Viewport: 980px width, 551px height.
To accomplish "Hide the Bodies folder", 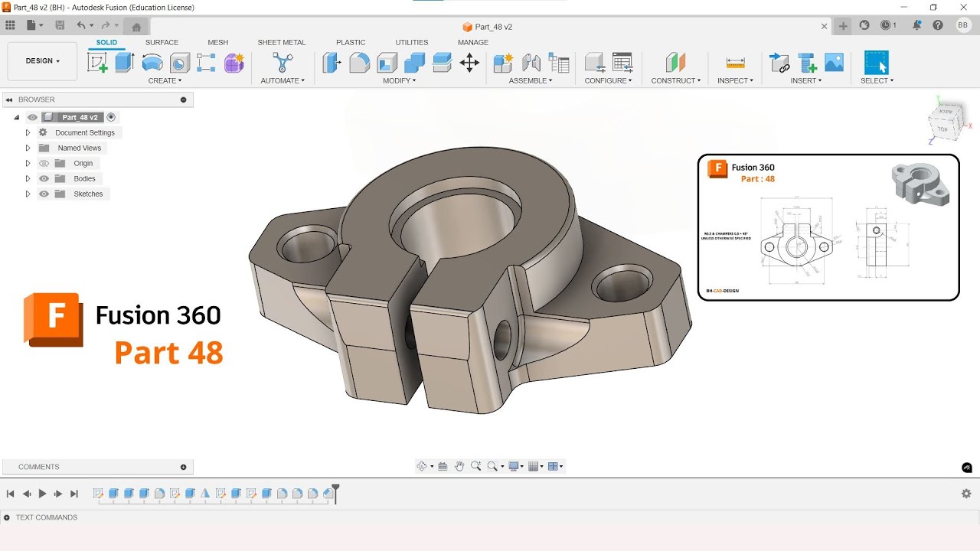I will (44, 178).
